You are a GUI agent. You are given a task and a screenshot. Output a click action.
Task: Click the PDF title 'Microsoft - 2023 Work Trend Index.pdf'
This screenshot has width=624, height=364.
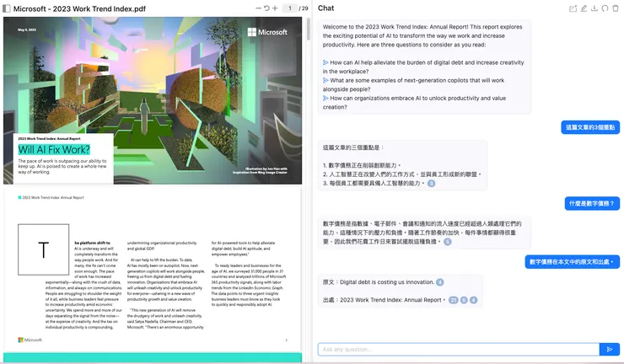(x=79, y=8)
